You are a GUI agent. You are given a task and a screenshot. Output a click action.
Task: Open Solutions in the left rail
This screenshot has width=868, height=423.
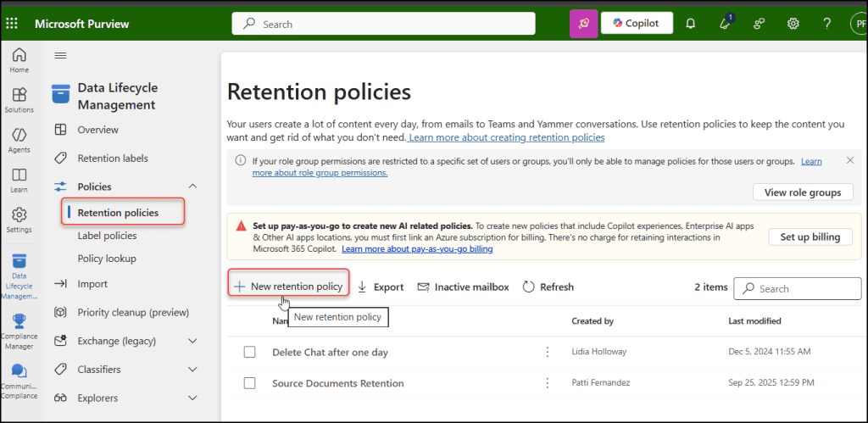[19, 100]
